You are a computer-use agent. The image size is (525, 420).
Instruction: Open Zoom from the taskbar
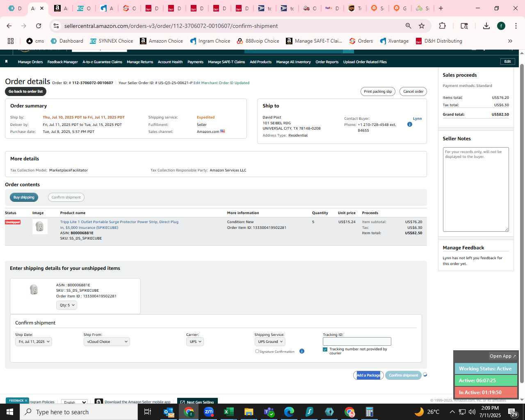209,412
